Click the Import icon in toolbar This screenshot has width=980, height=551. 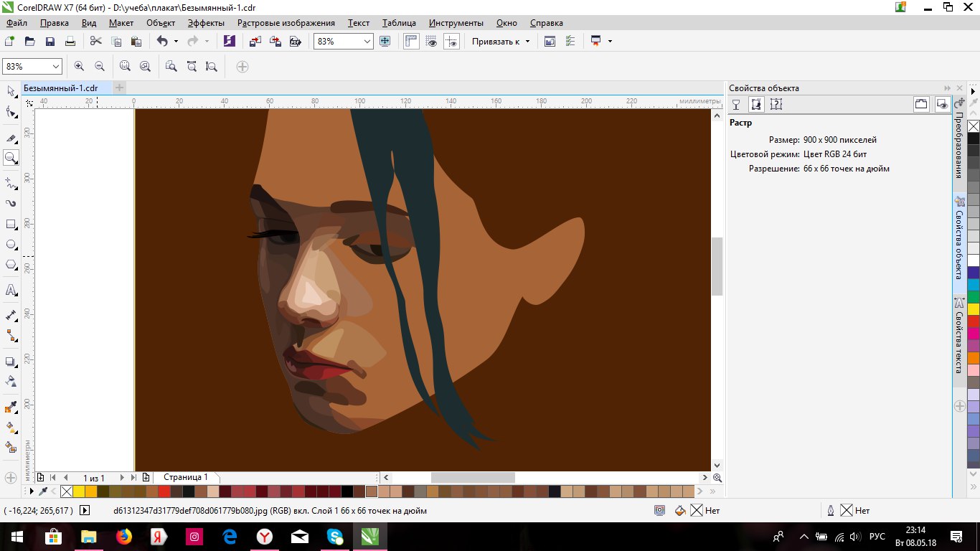(x=255, y=42)
